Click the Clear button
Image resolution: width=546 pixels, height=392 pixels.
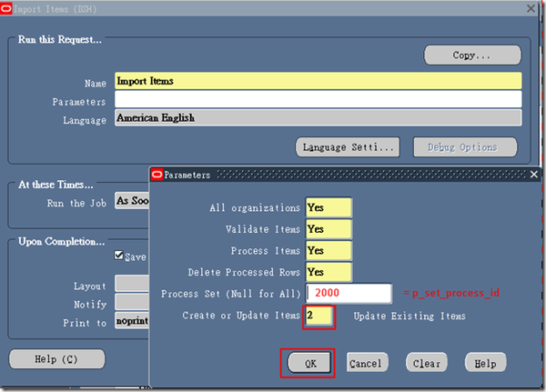[x=427, y=363]
